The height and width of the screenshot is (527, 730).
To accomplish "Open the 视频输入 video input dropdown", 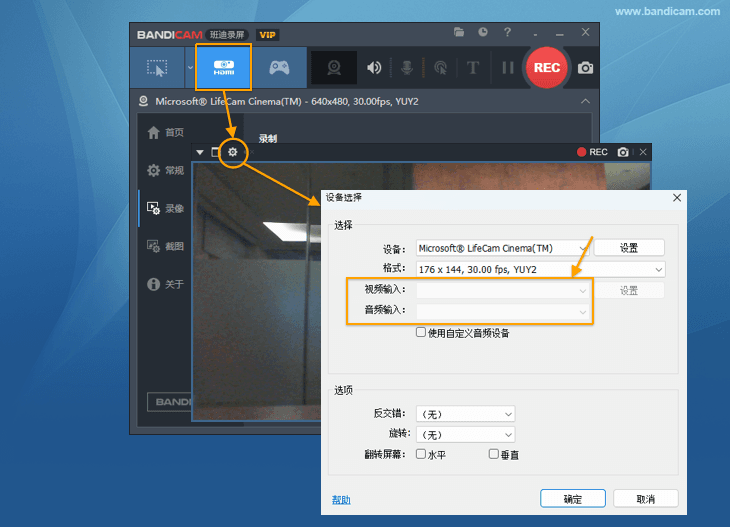I will click(502, 291).
